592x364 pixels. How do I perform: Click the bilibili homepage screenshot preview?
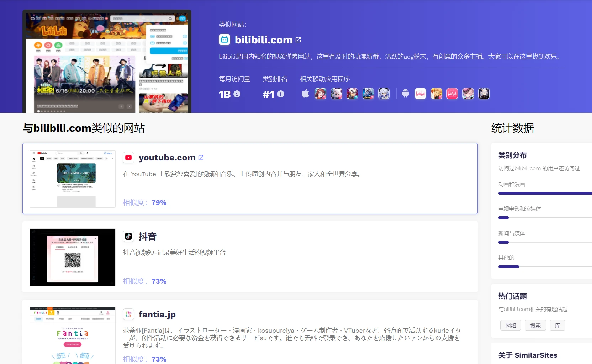coord(107,63)
